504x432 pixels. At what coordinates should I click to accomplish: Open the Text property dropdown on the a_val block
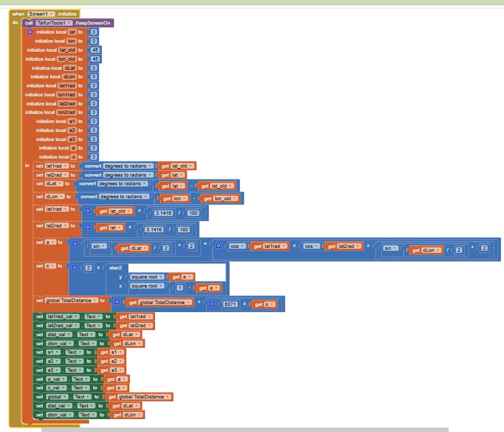tap(79, 379)
